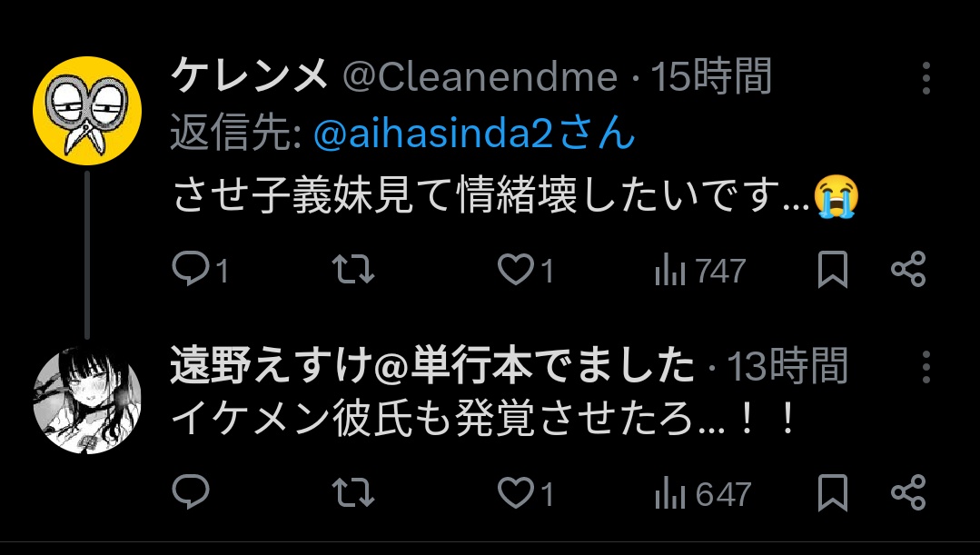Share 遠野えすけ's tweet
The image size is (980, 555).
[908, 492]
